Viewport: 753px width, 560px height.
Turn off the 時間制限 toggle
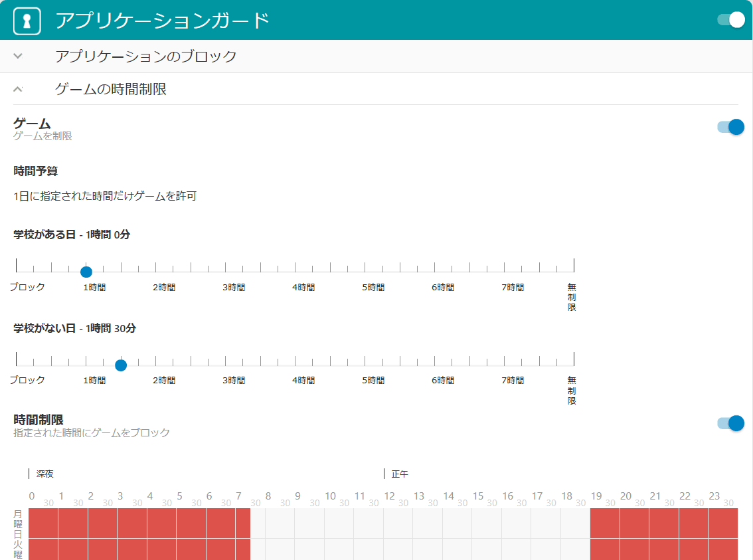tap(730, 423)
